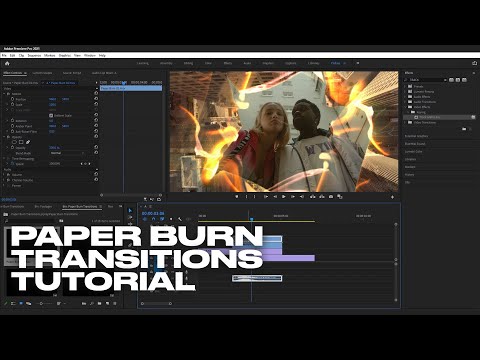The width and height of the screenshot is (480, 360).
Task: Collapse the Video Effects folder
Action: (406, 107)
